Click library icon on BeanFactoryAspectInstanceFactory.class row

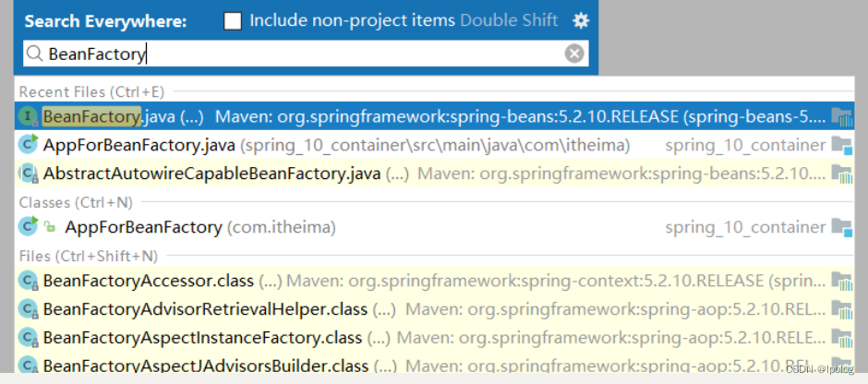[842, 338]
